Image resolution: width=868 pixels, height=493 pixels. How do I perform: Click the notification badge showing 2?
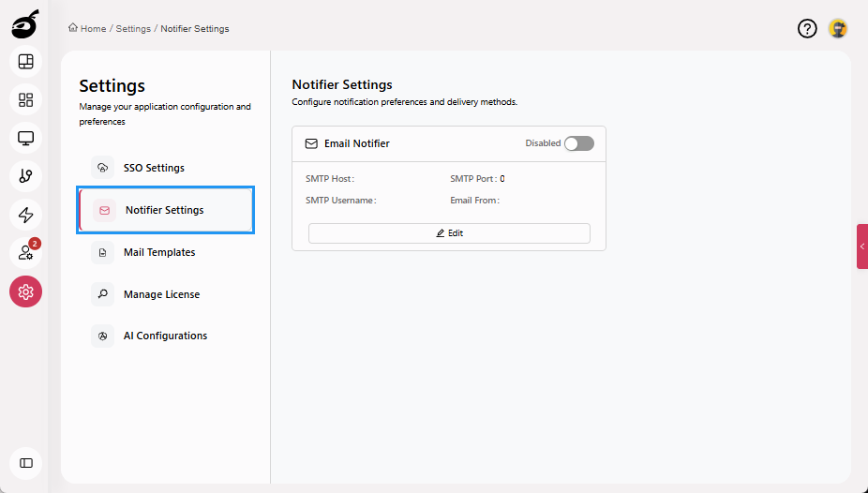(35, 244)
